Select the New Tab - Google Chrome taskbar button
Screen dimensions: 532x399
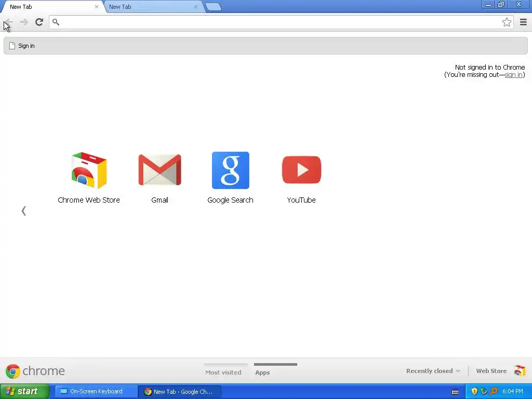(180, 392)
